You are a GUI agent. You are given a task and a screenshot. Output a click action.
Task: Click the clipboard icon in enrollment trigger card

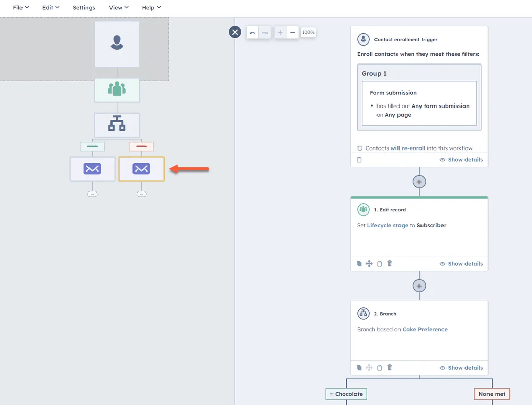(359, 160)
